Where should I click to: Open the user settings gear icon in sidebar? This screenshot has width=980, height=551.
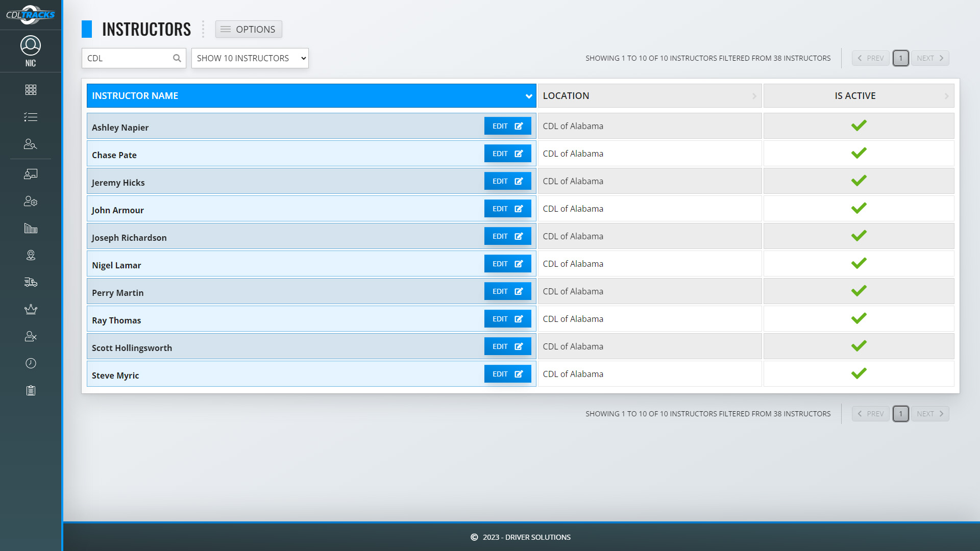click(x=31, y=201)
